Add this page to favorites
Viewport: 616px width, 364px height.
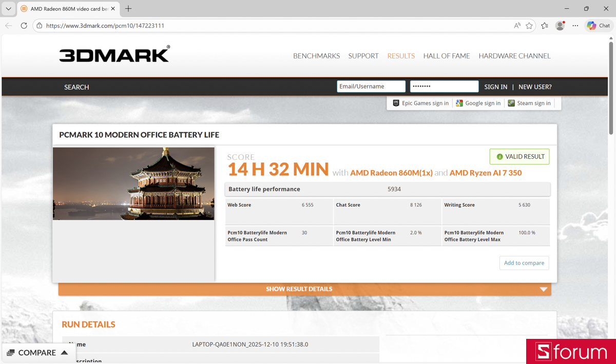pyautogui.click(x=529, y=25)
